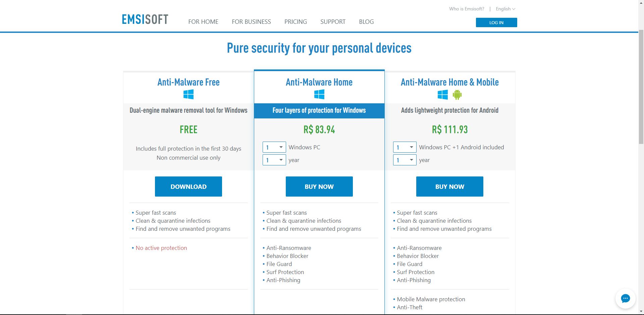Image resolution: width=644 pixels, height=315 pixels.
Task: Open Home & Mobile year duration dropdown
Action: 405,160
